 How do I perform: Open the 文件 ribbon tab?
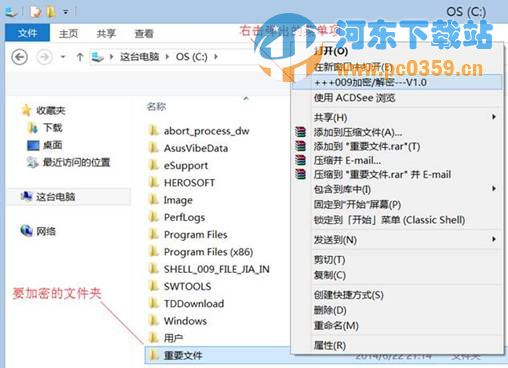click(x=27, y=33)
